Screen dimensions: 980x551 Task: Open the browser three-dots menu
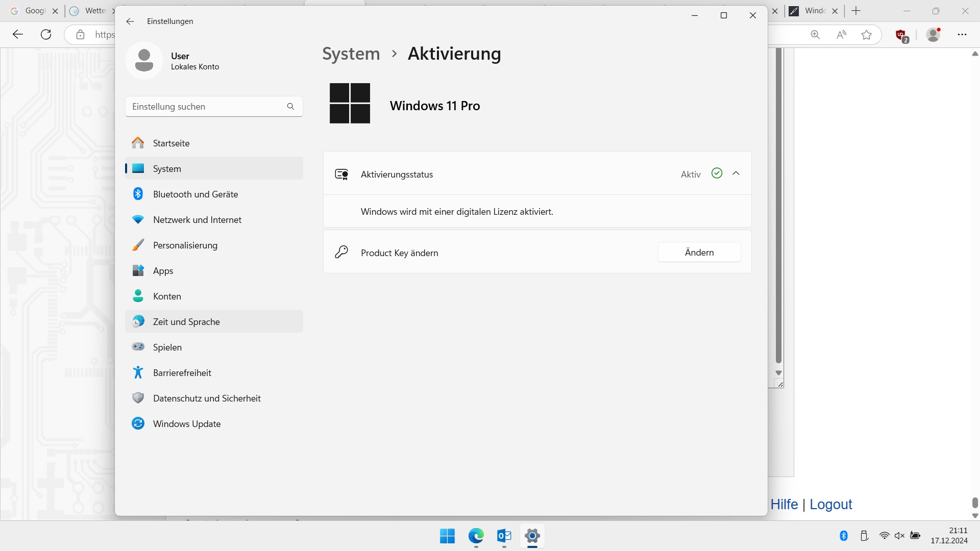click(x=962, y=35)
